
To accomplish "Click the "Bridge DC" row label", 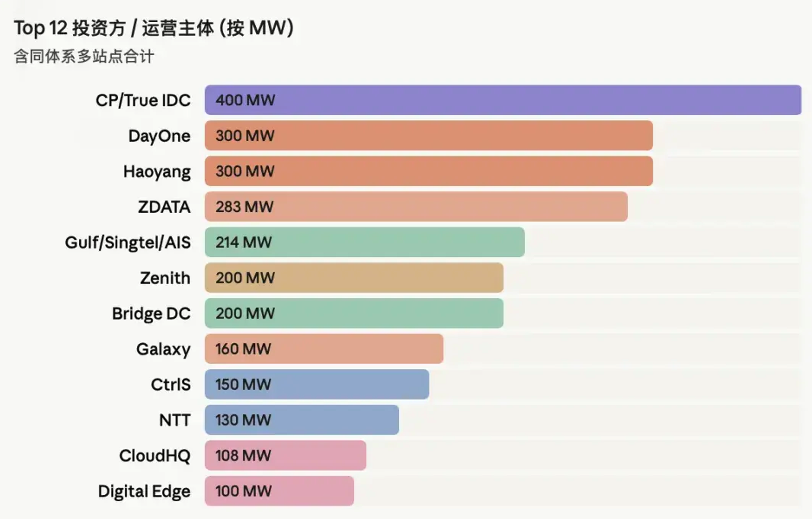I will pyautogui.click(x=151, y=314).
